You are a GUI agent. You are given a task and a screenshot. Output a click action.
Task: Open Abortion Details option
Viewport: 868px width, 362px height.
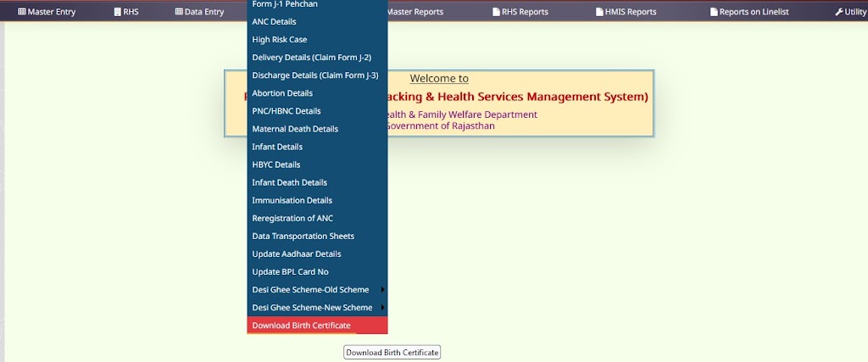pos(282,93)
